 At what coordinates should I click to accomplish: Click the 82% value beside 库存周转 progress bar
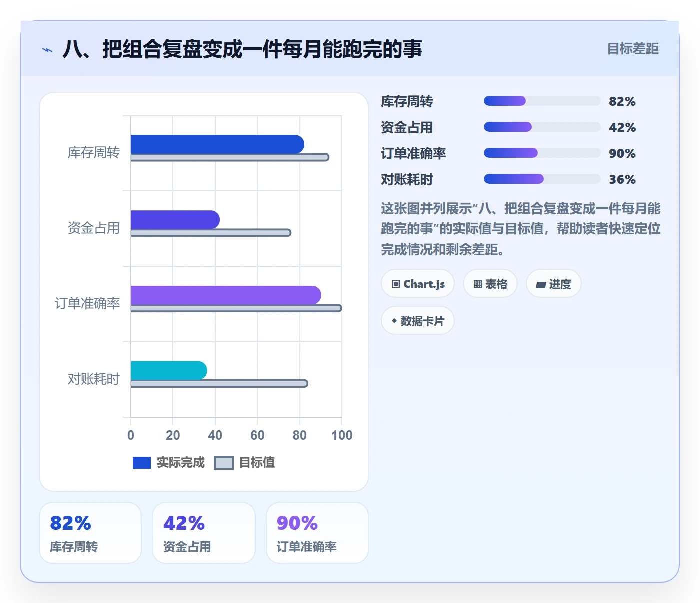point(622,101)
